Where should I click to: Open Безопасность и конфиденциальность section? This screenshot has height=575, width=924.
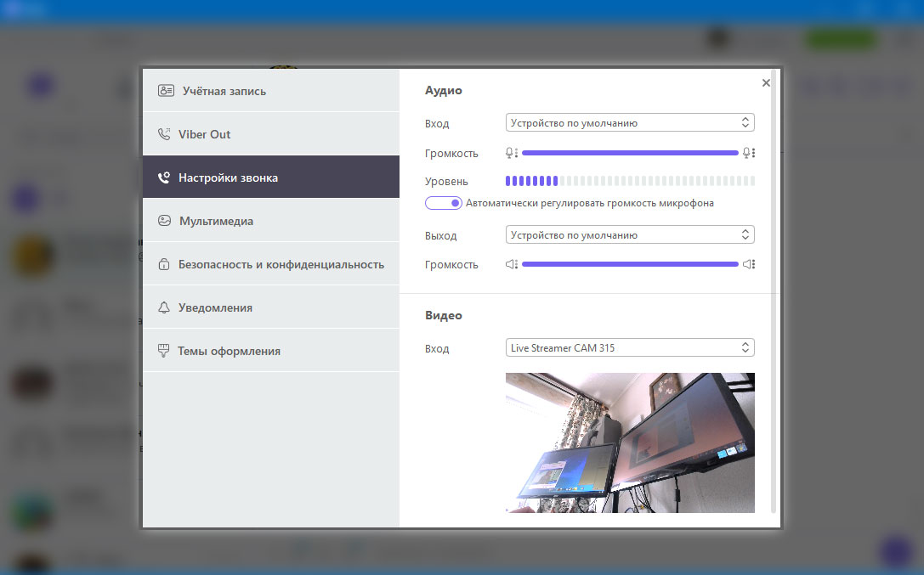pos(271,264)
